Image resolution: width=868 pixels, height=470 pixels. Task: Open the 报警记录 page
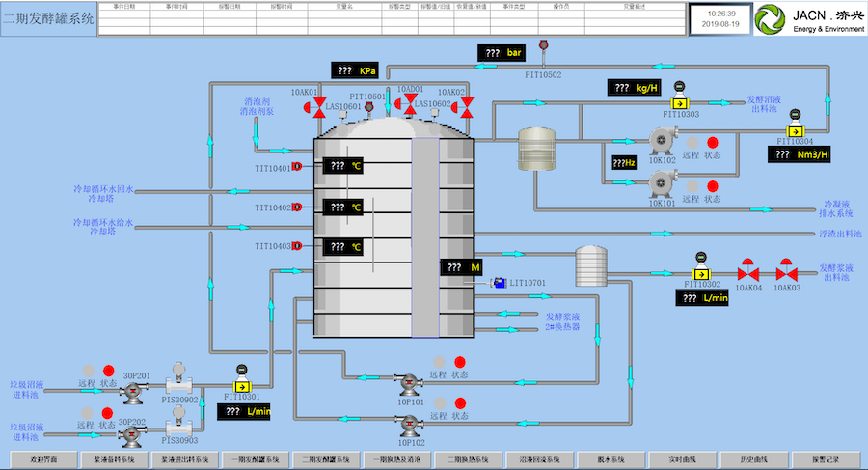click(826, 459)
